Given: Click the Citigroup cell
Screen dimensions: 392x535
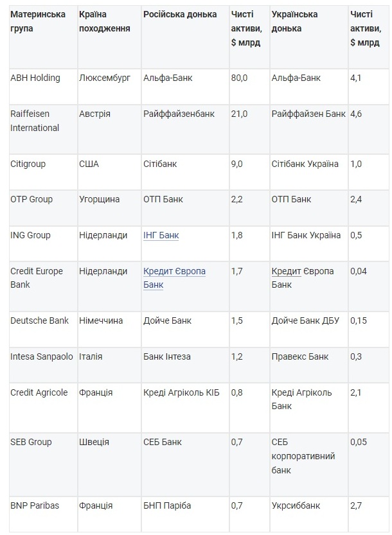Looking at the screenshot, I should point(28,164).
